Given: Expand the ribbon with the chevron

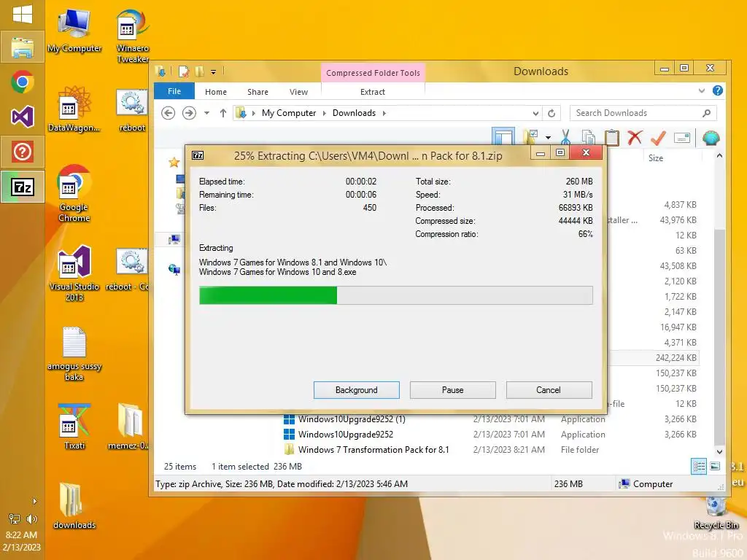Looking at the screenshot, I should (x=701, y=90).
